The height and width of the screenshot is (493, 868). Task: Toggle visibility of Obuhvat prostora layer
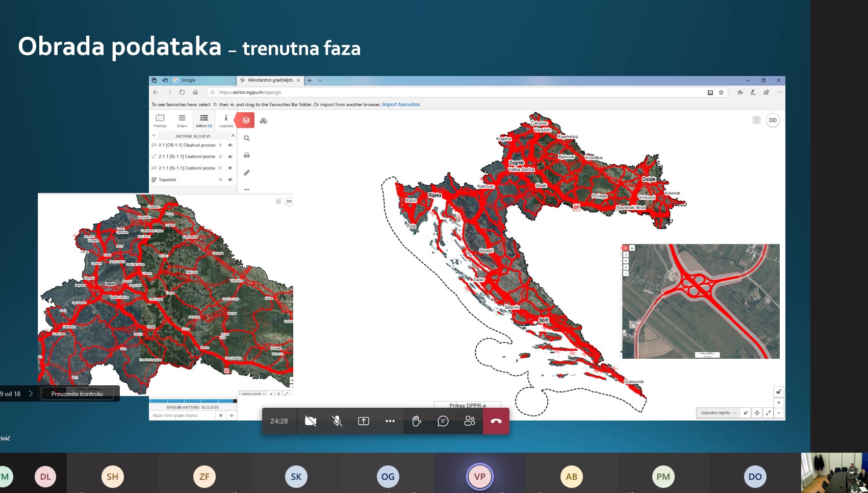click(230, 145)
